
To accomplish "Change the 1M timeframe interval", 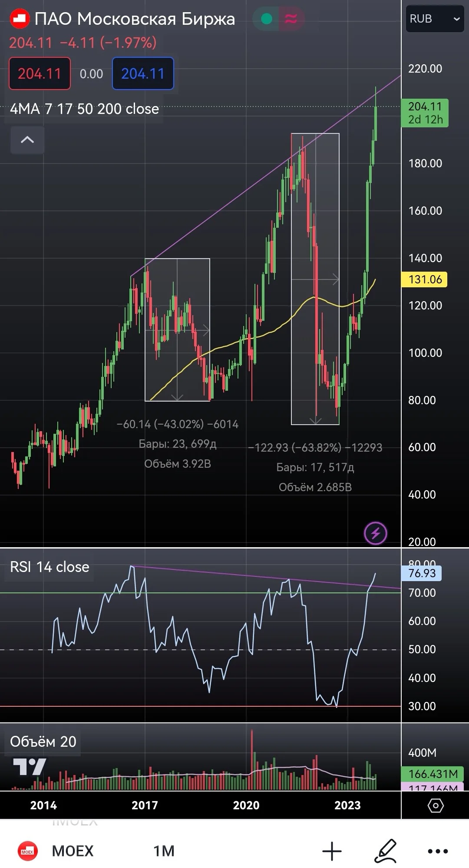I will (164, 851).
